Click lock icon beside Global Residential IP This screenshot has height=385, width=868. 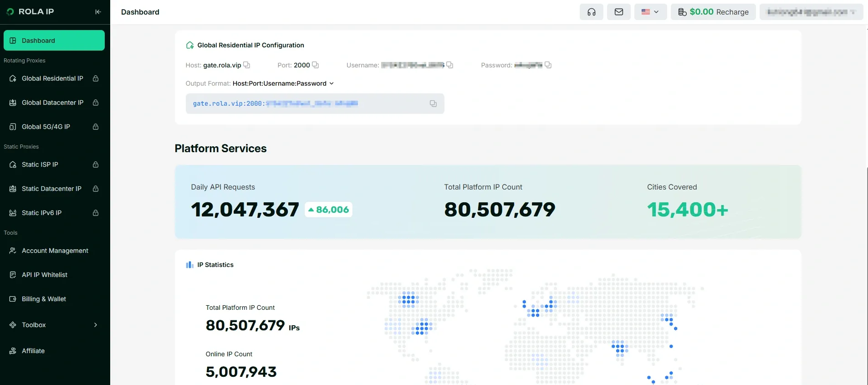tap(96, 78)
